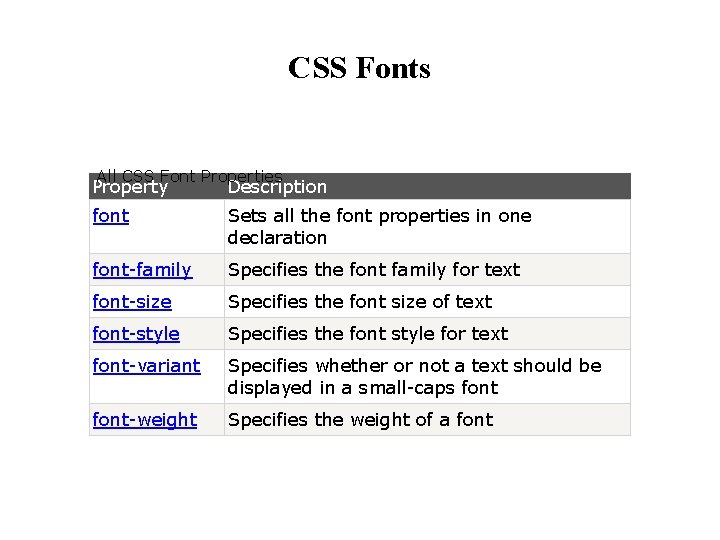Open the font-family link
This screenshot has height=540, width=720.
(x=142, y=270)
